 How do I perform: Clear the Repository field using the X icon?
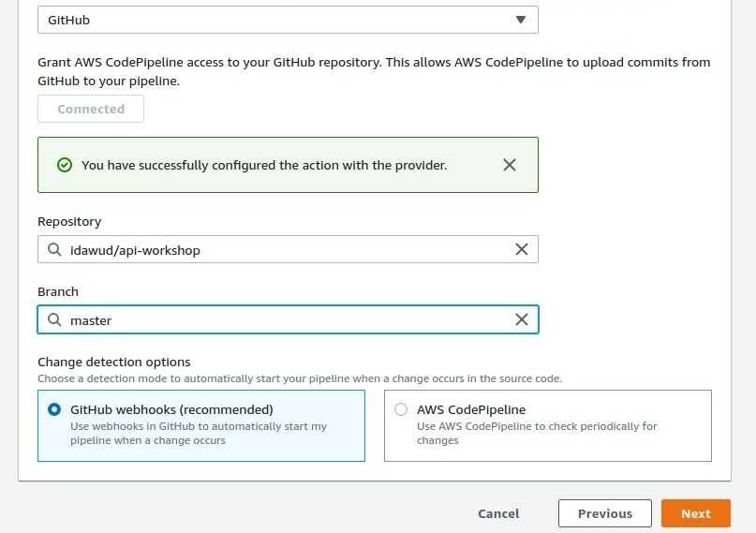(x=521, y=249)
